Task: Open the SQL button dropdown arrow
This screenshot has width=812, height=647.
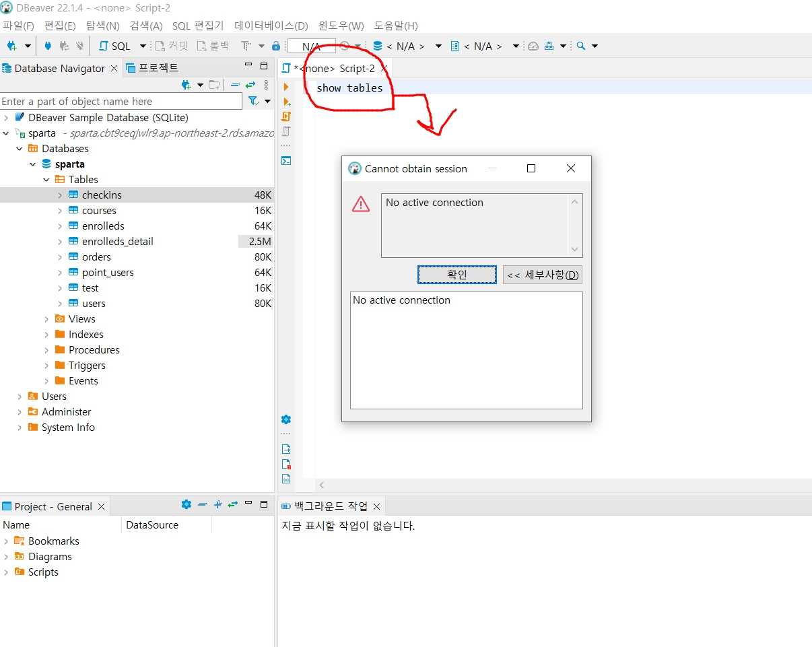Action: (x=143, y=46)
